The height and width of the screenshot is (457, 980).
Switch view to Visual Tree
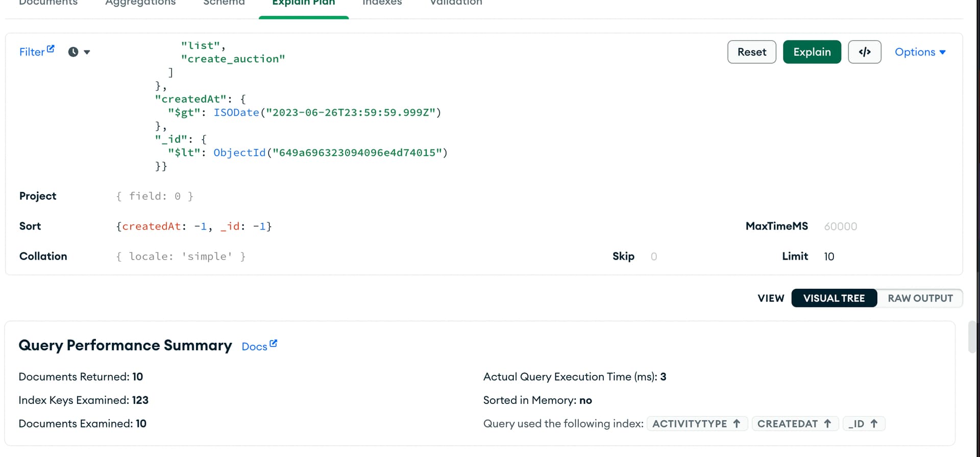coord(834,298)
